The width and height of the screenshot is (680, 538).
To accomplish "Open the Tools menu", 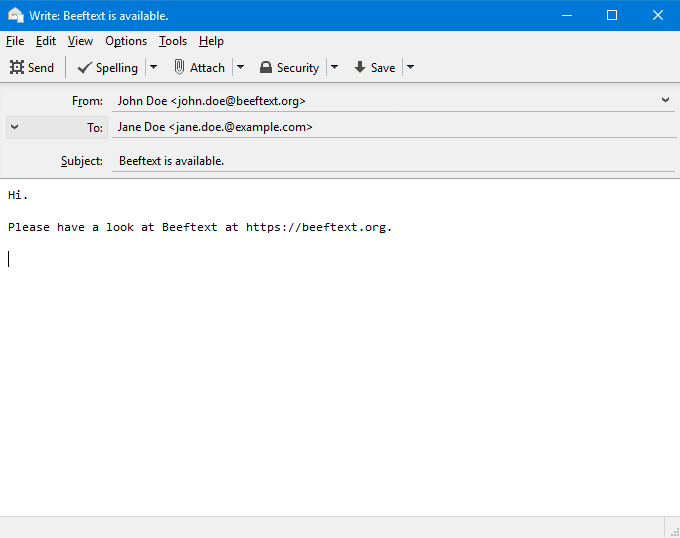I will click(x=173, y=41).
